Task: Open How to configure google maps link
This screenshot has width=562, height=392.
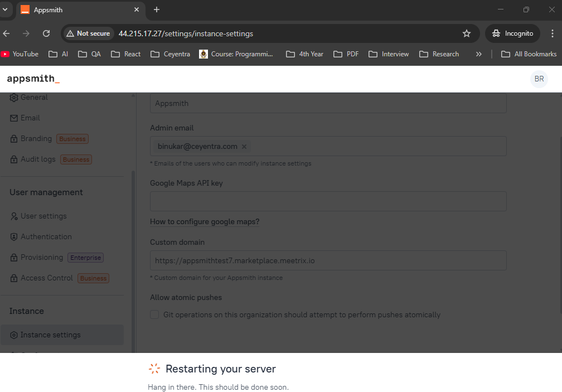Action: pos(205,222)
